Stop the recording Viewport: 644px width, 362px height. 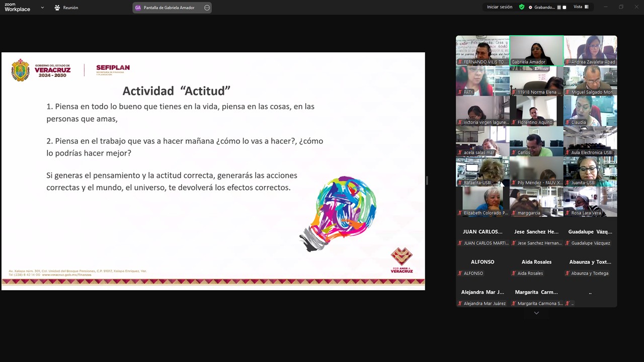[564, 8]
